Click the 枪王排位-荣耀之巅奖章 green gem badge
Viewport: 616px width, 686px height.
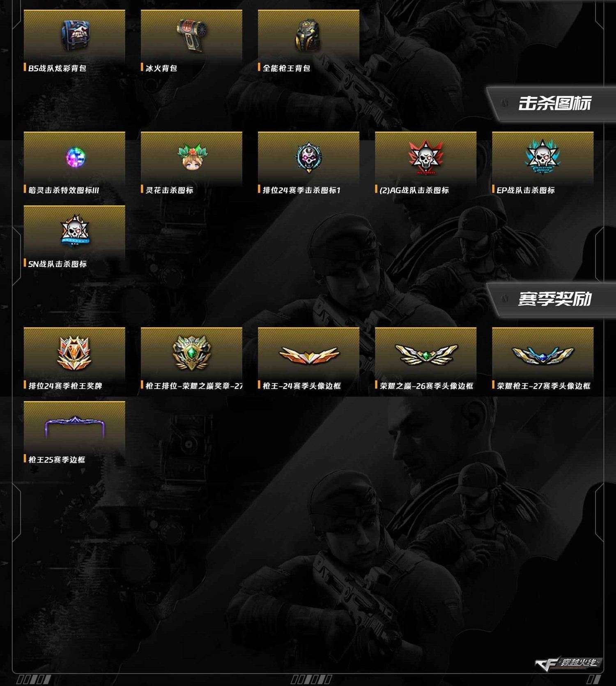(192, 353)
